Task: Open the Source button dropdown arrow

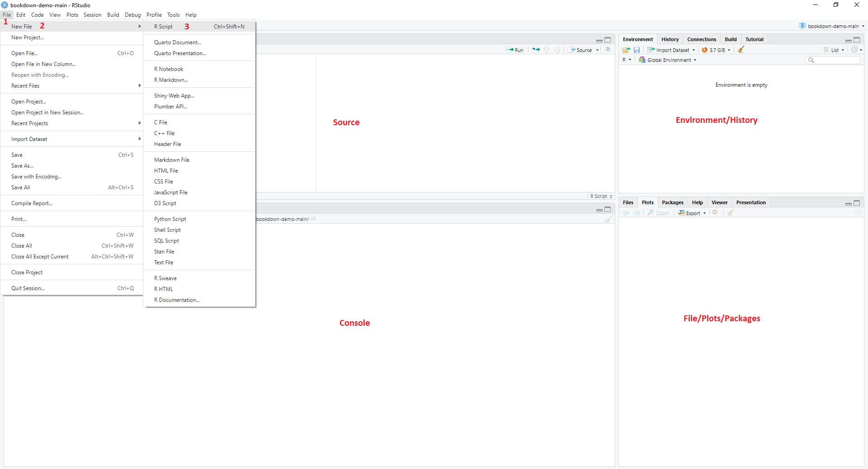Action: [598, 50]
